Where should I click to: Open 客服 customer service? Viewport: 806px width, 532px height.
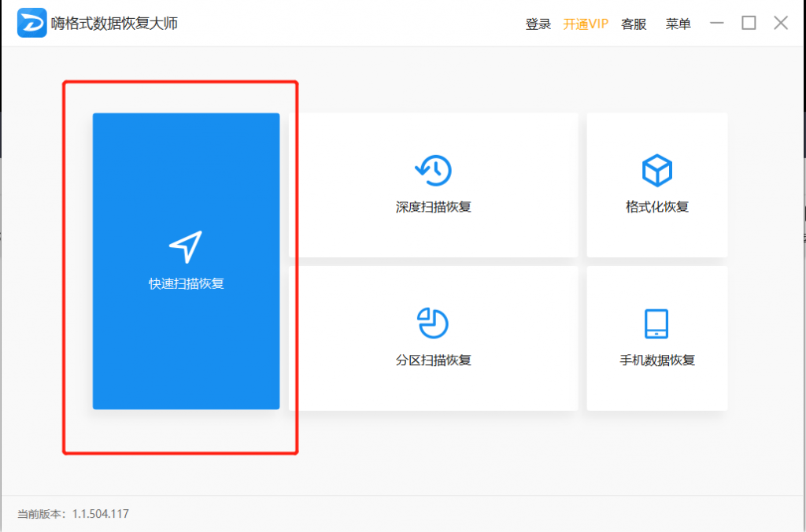click(634, 24)
